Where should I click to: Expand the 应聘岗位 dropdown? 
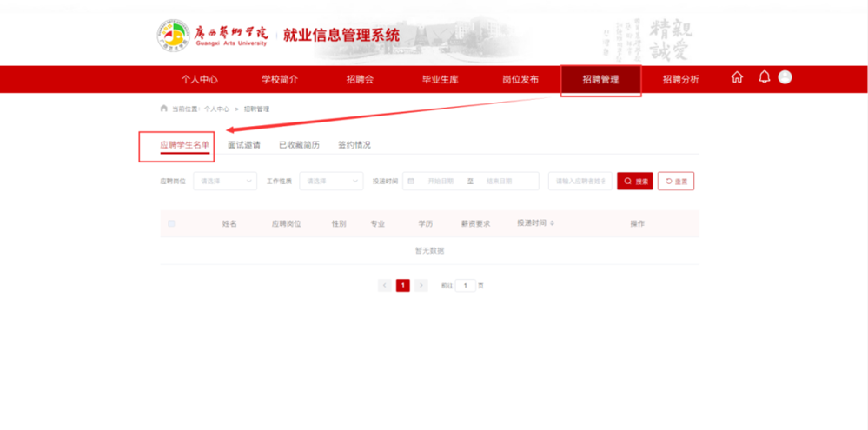(225, 181)
